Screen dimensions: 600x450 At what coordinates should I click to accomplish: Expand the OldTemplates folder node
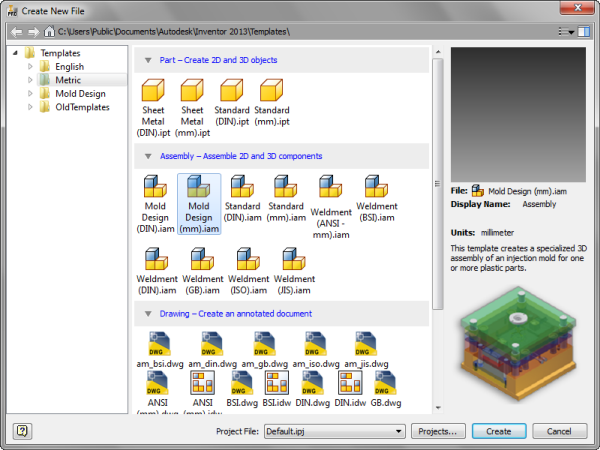[x=30, y=107]
